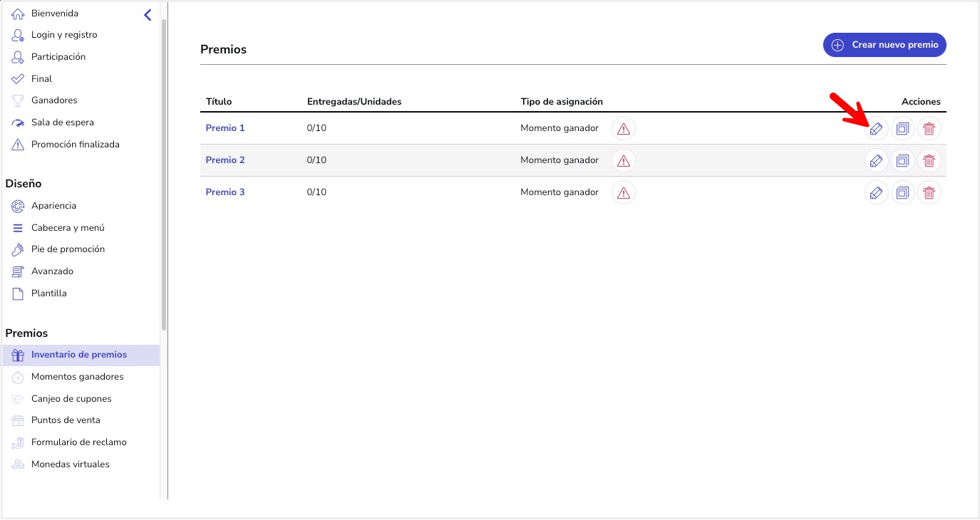Open Login y registro section
Image resolution: width=980 pixels, height=520 pixels.
pyautogui.click(x=64, y=35)
